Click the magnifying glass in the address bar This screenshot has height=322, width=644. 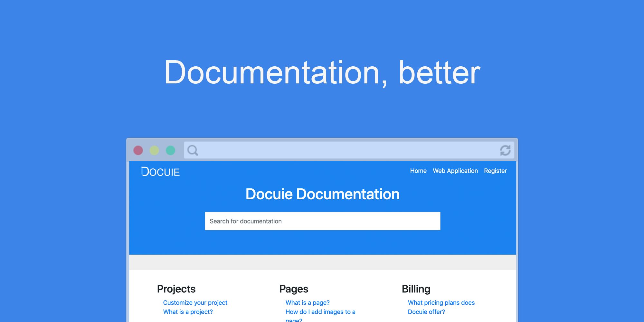193,150
